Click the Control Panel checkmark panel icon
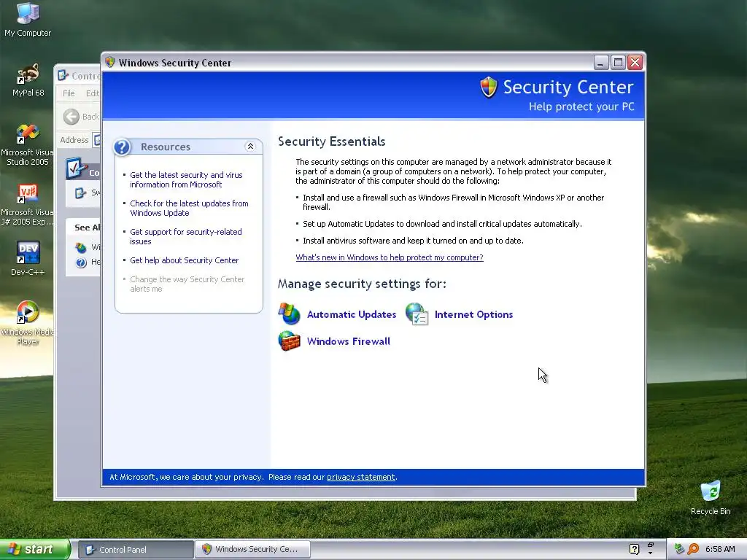Viewport: 747px width, 560px height. click(x=76, y=168)
